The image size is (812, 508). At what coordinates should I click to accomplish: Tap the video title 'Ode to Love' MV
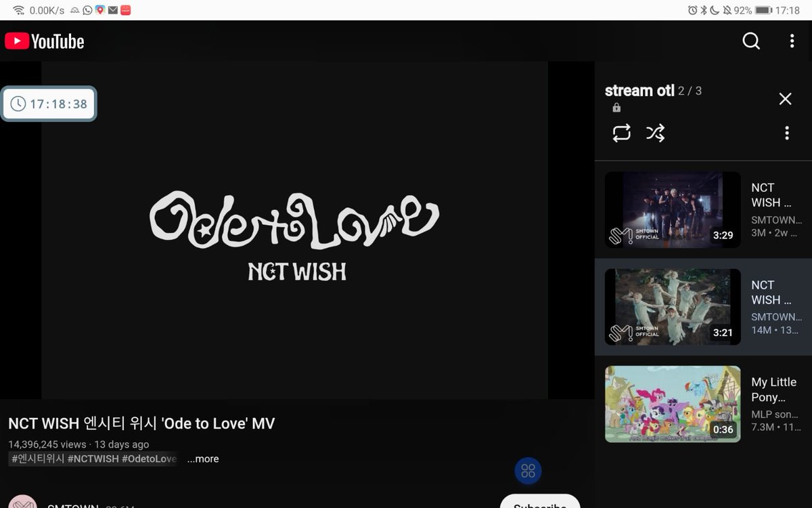coord(141,424)
